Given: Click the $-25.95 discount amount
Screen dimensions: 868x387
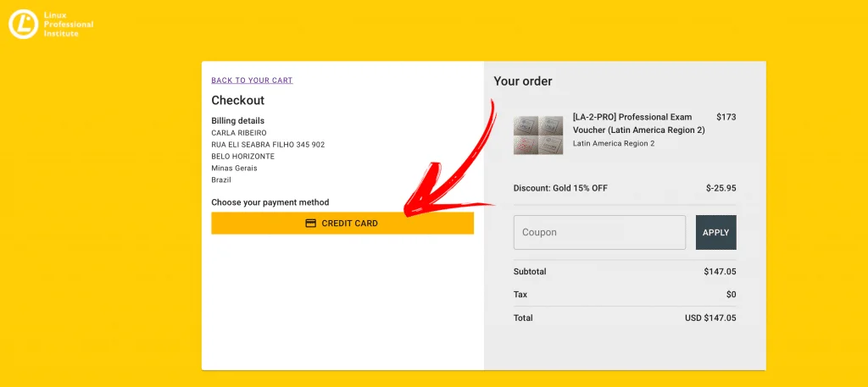Looking at the screenshot, I should coord(721,188).
